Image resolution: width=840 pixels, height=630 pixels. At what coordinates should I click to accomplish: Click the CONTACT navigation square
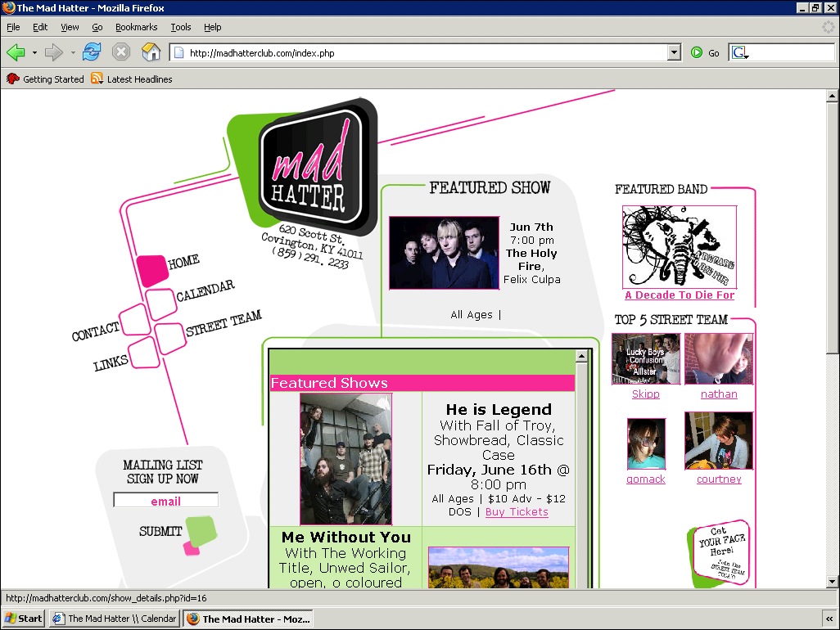135,320
